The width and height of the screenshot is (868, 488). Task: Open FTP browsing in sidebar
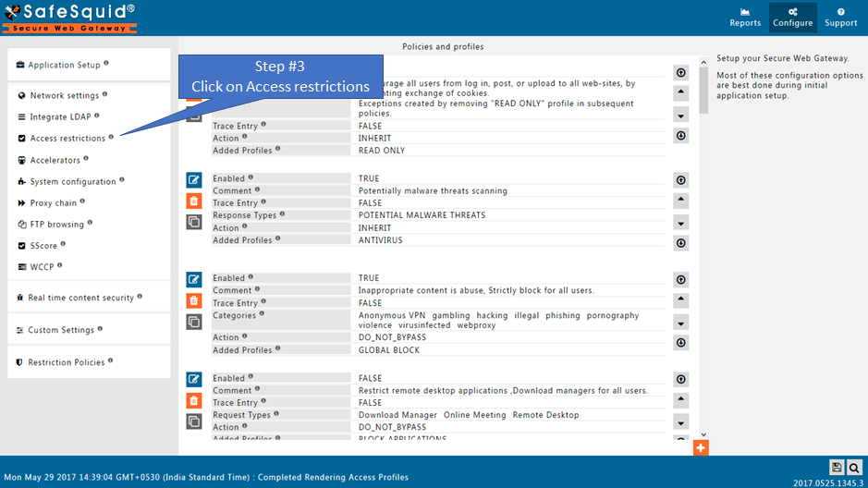[x=56, y=224]
